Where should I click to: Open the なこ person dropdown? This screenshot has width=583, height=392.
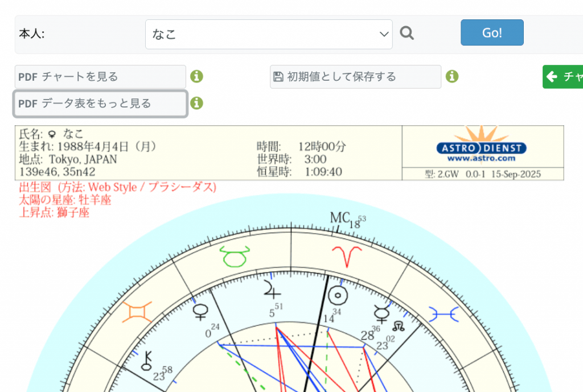pyautogui.click(x=269, y=34)
